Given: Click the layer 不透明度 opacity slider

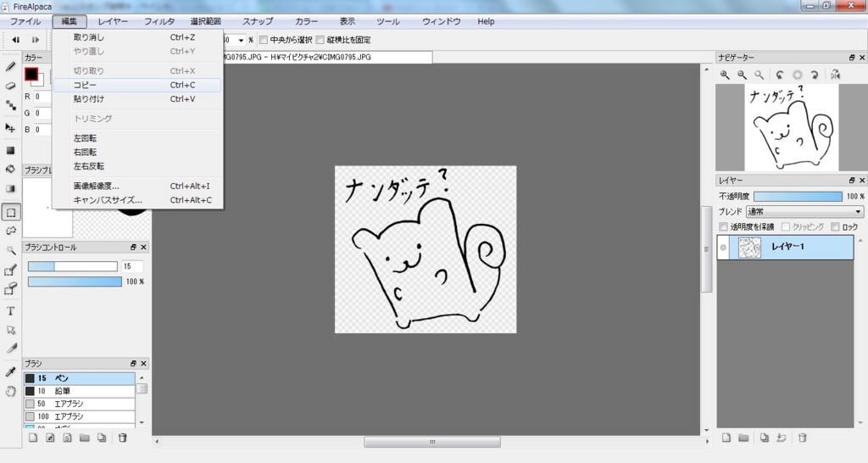Looking at the screenshot, I should point(798,196).
